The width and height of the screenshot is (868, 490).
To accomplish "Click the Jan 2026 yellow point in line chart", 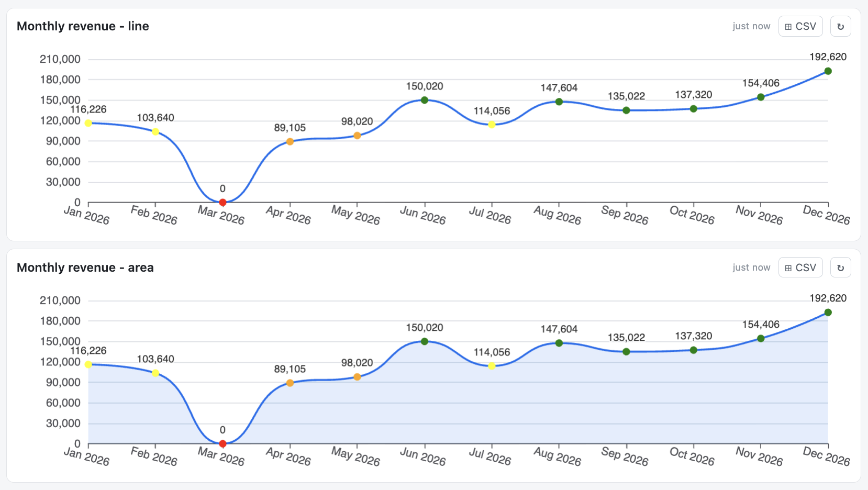I will tap(88, 123).
